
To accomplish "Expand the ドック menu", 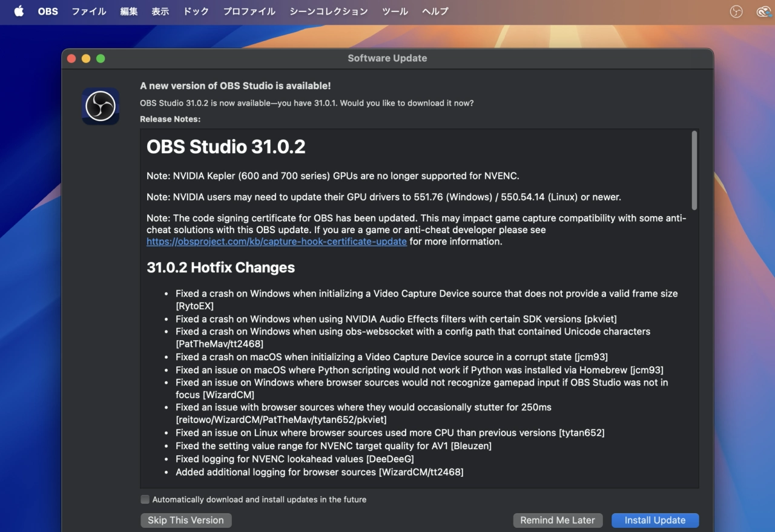I will click(x=196, y=11).
